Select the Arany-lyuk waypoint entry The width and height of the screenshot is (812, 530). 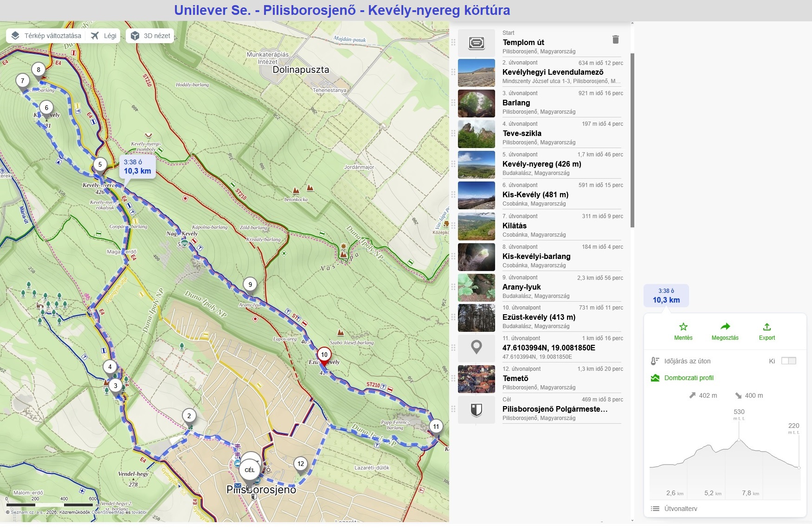pos(562,287)
